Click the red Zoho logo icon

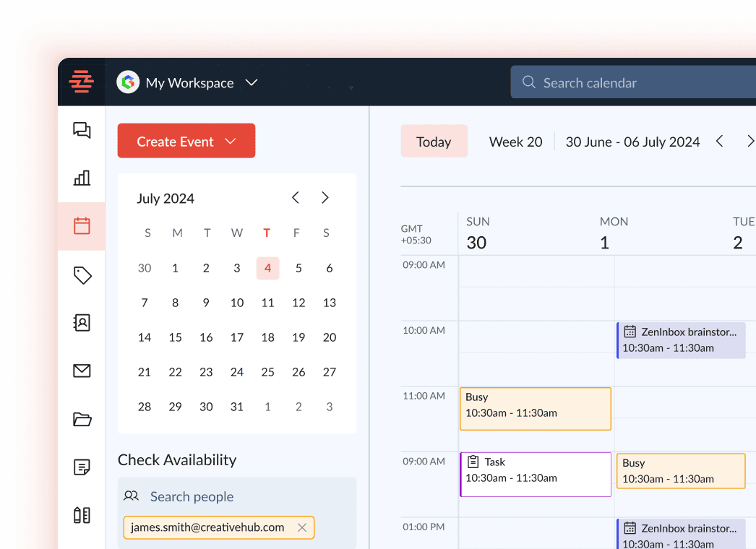pos(82,82)
